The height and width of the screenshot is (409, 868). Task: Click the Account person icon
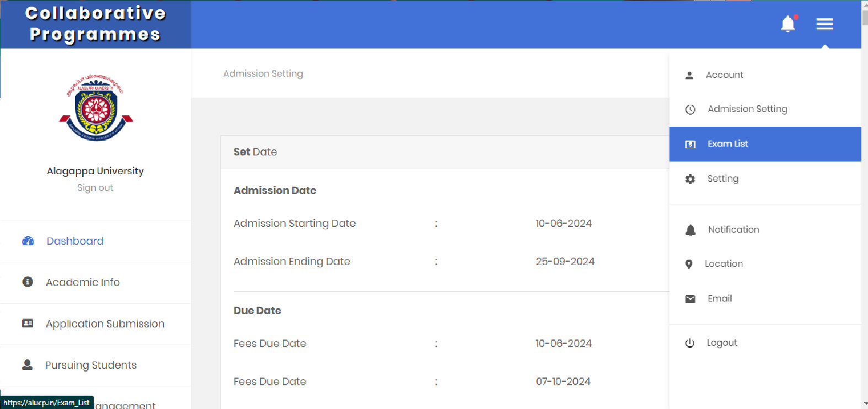point(689,76)
